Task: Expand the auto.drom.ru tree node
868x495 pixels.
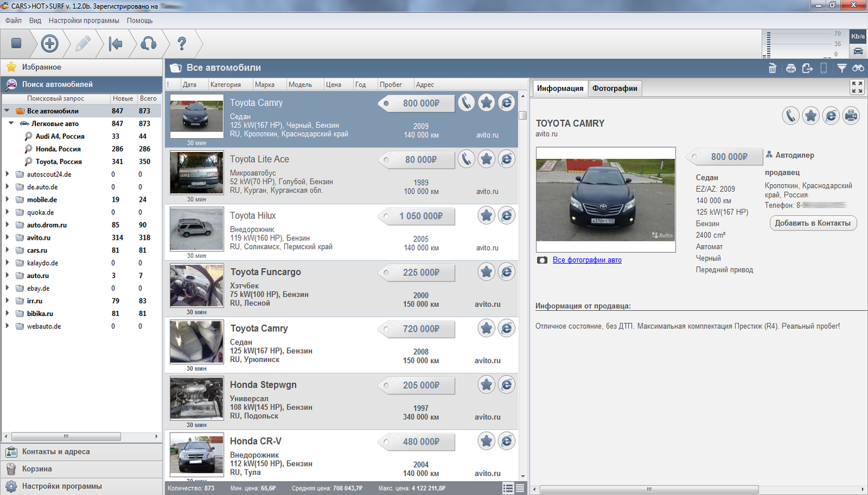Action: (x=7, y=224)
